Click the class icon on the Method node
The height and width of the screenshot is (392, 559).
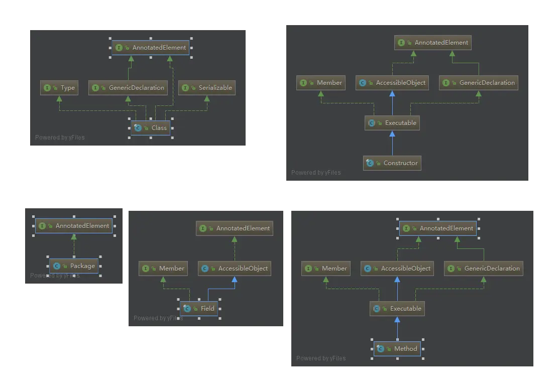point(380,348)
